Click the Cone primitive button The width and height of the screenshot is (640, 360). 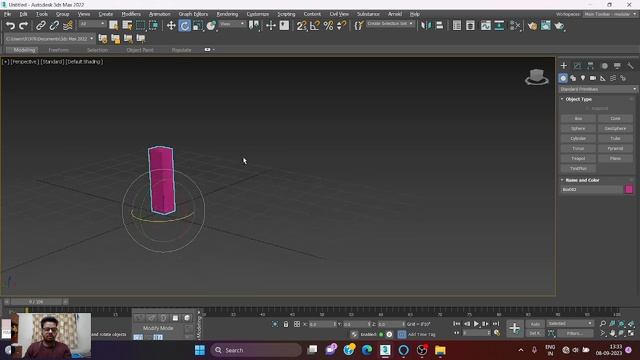pyautogui.click(x=615, y=119)
